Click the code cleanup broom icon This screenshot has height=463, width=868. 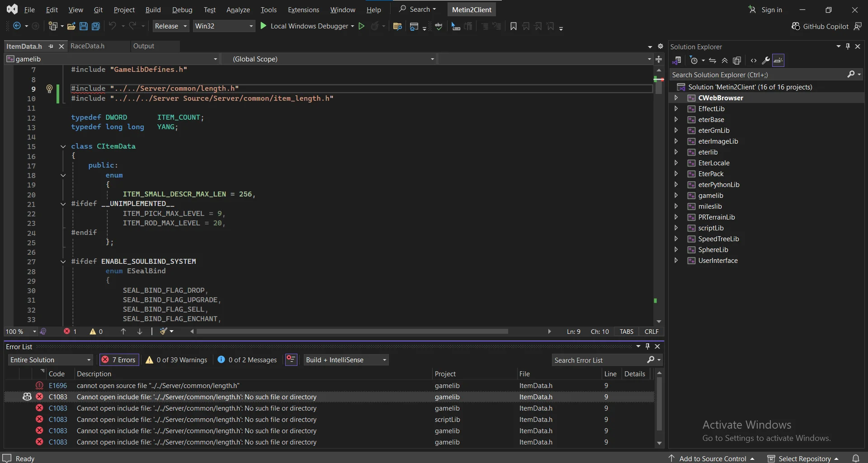tap(164, 331)
